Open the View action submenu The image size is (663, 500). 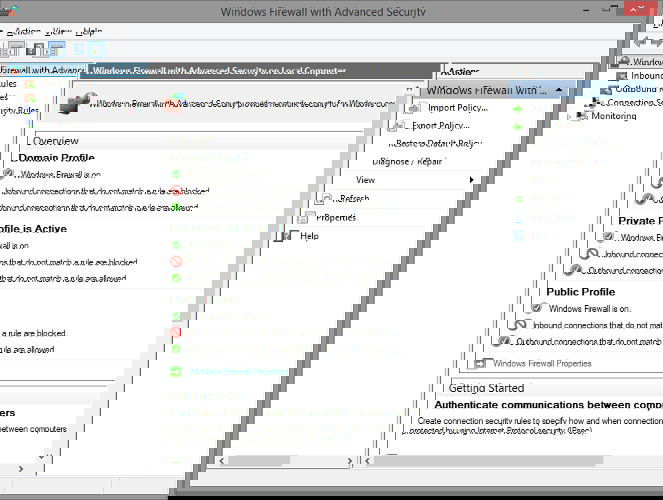click(365, 180)
